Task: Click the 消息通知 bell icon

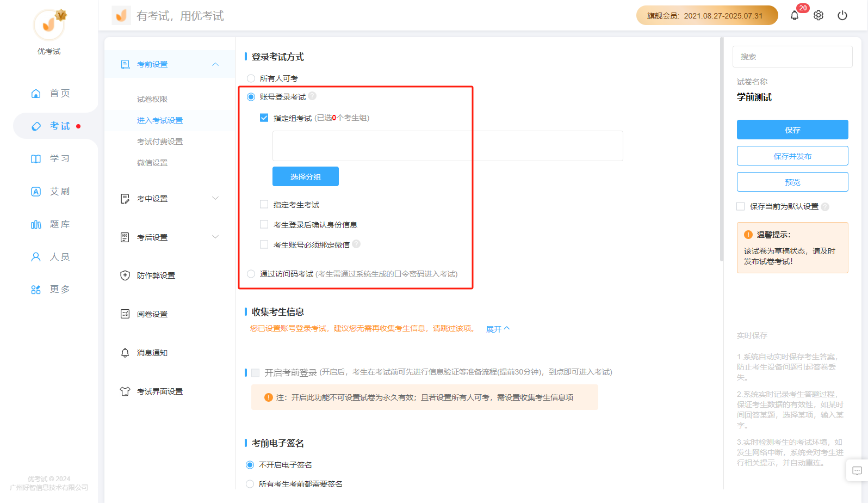Action: 125,353
